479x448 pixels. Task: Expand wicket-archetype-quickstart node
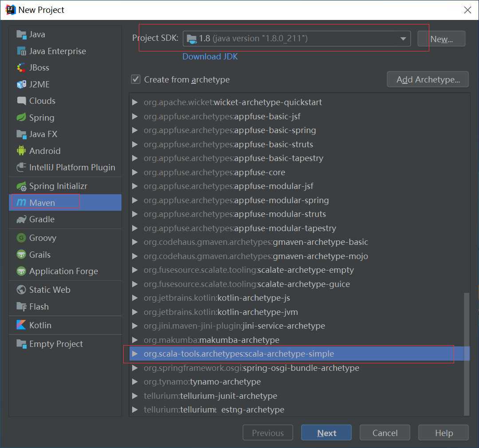(135, 102)
